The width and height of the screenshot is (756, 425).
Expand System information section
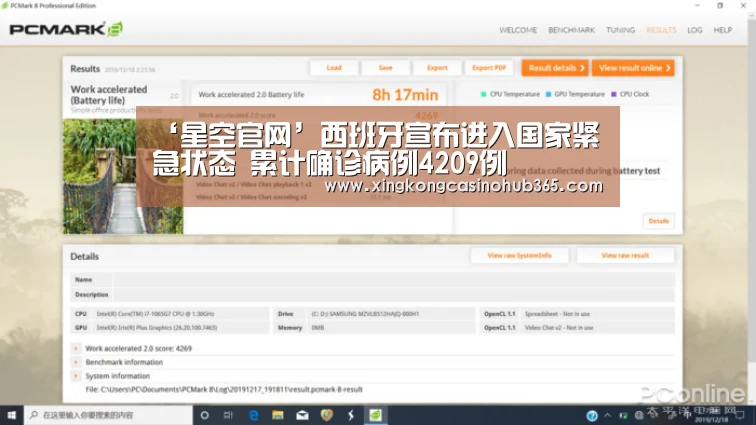click(76, 376)
